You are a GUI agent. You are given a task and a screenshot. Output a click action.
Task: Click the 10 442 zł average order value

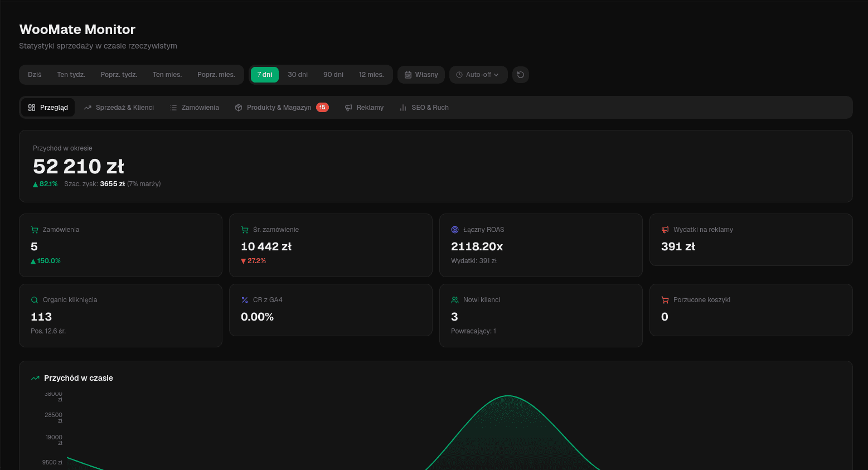[x=266, y=246]
